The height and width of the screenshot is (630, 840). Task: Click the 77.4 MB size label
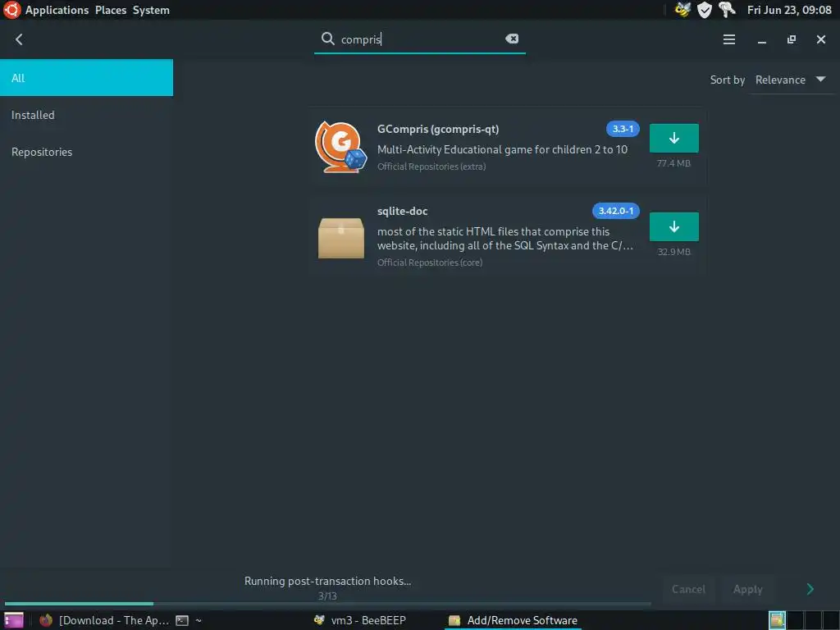coord(674,163)
